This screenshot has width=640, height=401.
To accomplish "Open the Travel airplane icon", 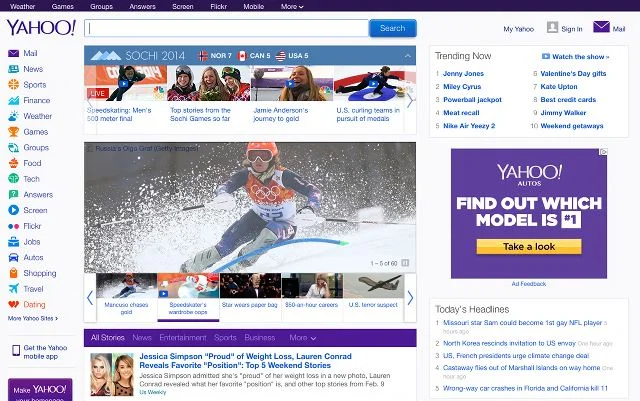I will pos(13,289).
